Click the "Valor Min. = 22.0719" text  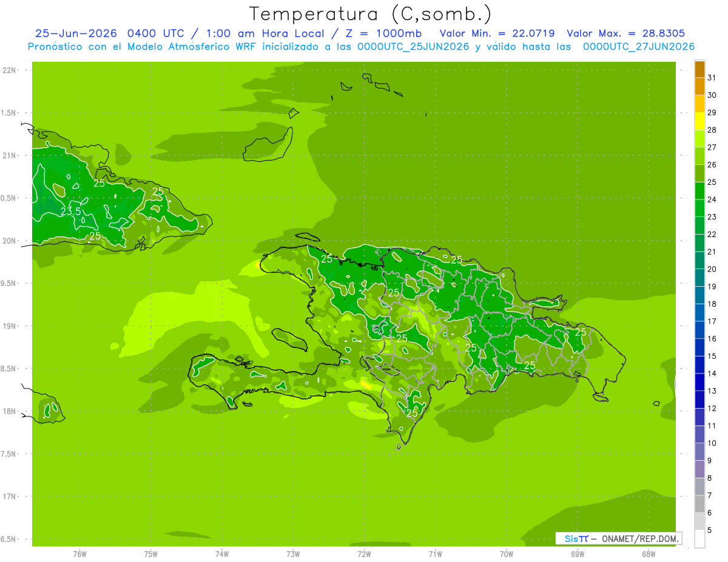[x=497, y=33]
